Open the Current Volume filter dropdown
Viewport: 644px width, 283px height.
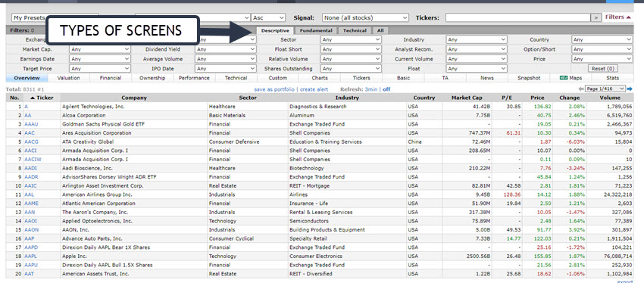tap(477, 59)
